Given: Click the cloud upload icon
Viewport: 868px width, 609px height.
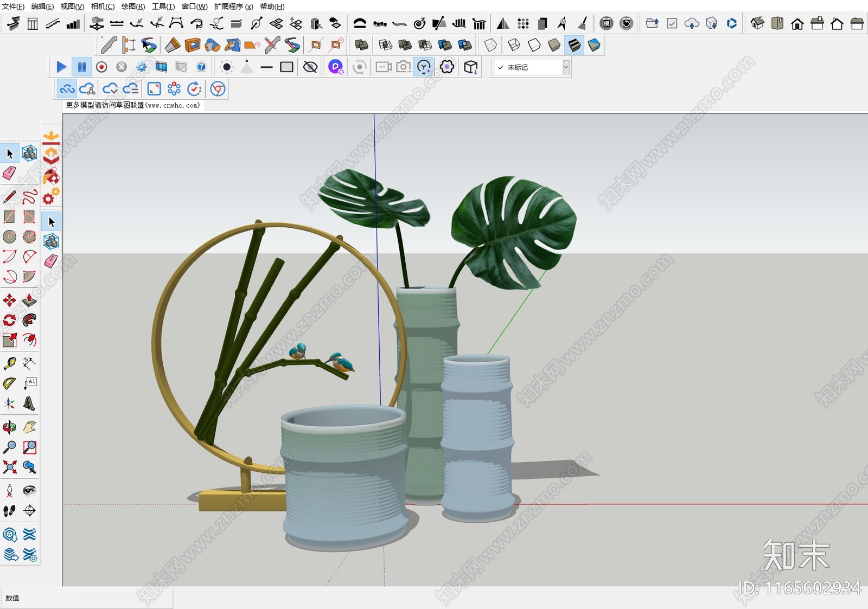Looking at the screenshot, I should coord(692,23).
